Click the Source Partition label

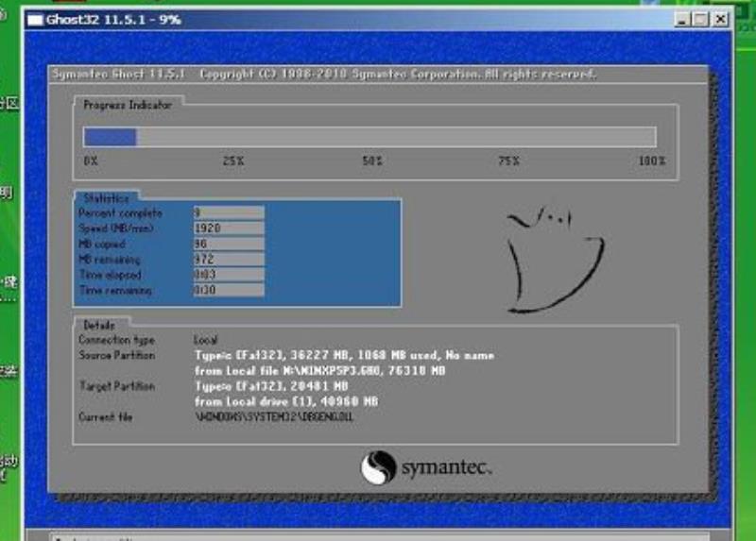(x=116, y=356)
